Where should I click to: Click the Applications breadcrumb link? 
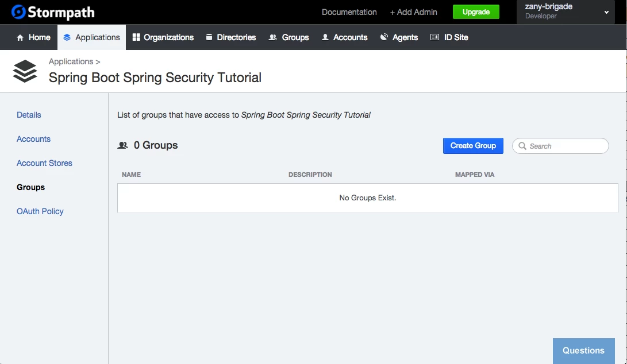coord(71,61)
